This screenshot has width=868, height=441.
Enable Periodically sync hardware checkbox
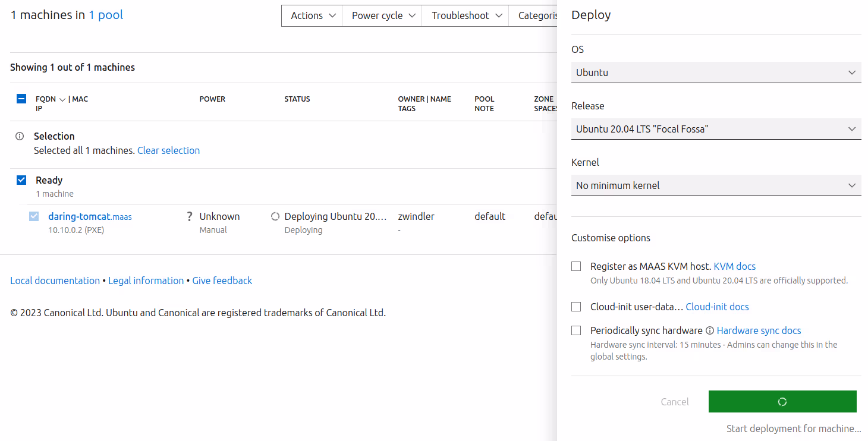[576, 331]
